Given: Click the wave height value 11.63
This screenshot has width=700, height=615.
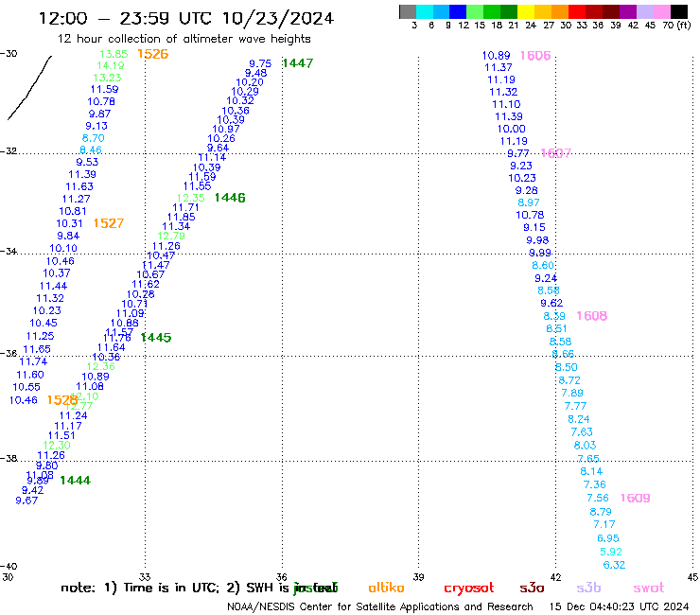Looking at the screenshot, I should click(x=79, y=186).
